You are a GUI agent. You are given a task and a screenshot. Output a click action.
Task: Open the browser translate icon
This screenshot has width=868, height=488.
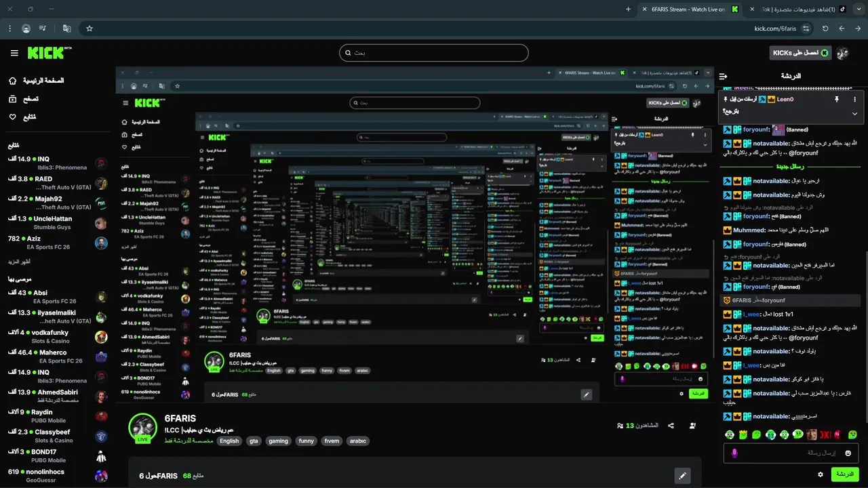[66, 28]
